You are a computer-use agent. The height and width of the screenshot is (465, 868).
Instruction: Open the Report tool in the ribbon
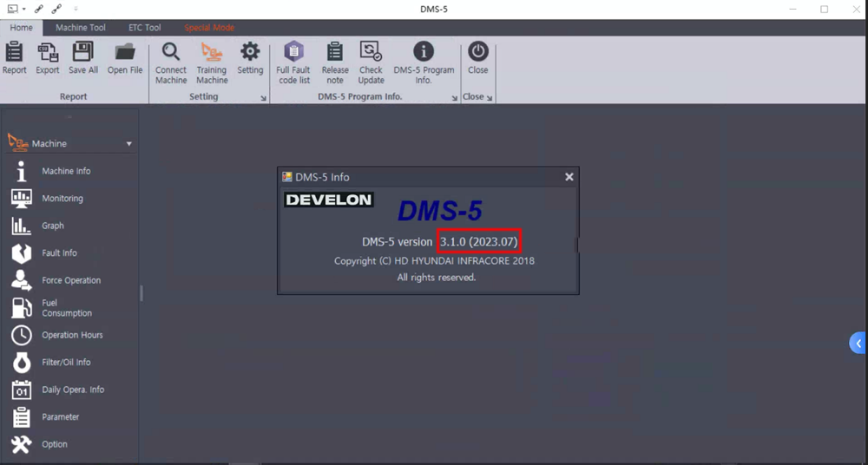click(x=15, y=58)
